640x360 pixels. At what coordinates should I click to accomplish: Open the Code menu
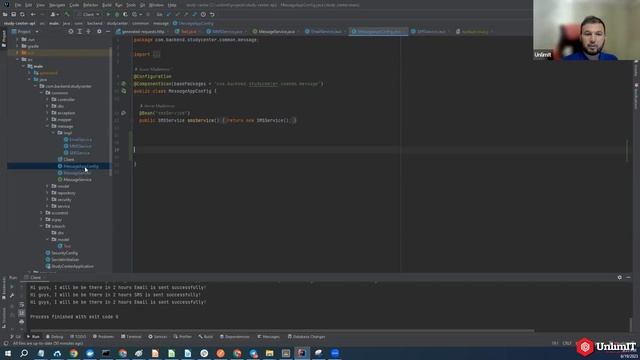(x=74, y=5)
